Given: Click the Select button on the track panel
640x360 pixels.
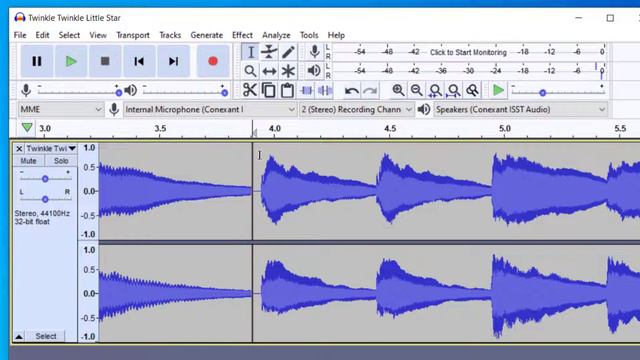Looking at the screenshot, I should 45,336.
